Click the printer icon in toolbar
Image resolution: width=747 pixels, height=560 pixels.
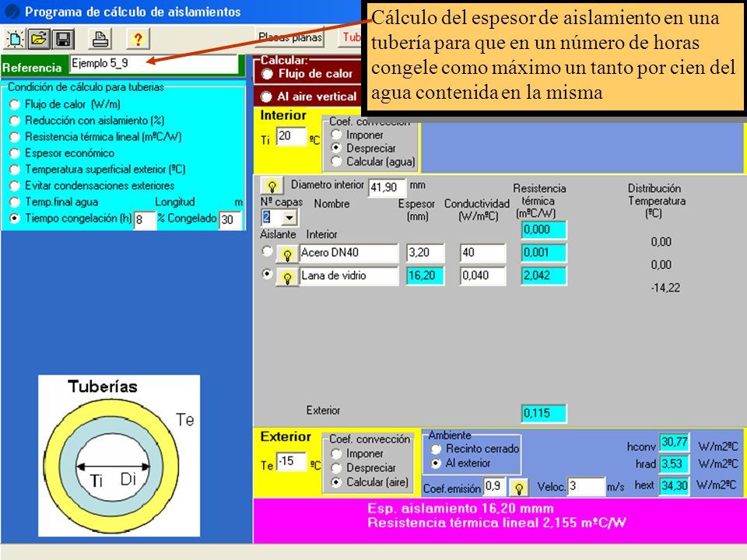[100, 39]
